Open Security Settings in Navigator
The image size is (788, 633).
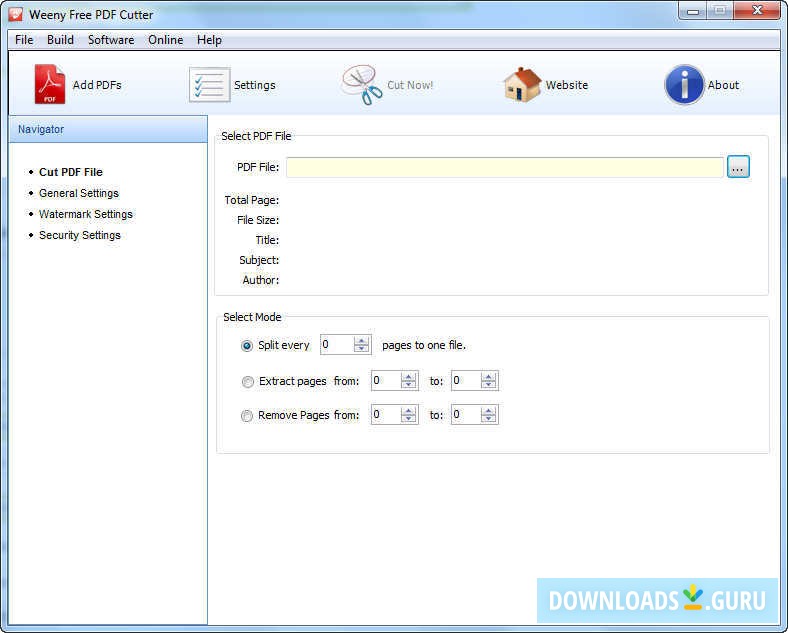click(80, 235)
